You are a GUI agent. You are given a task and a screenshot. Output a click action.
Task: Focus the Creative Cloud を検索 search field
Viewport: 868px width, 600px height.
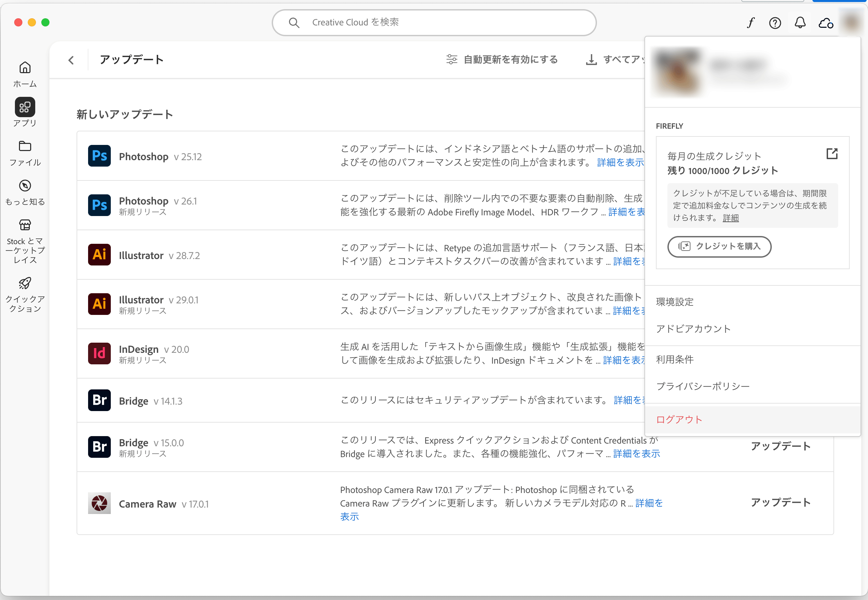(x=434, y=23)
